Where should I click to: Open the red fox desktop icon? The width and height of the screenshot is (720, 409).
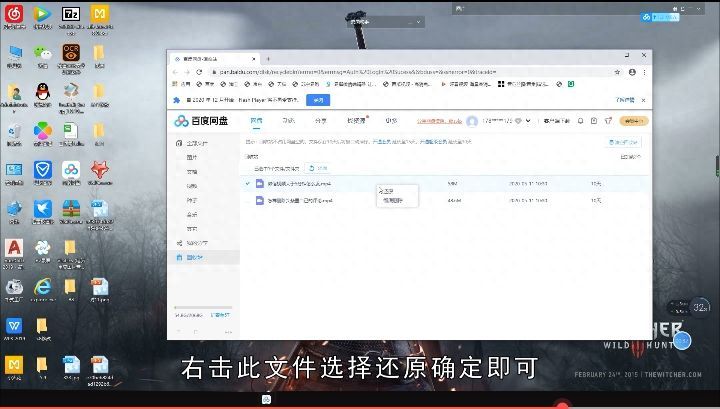(x=100, y=170)
